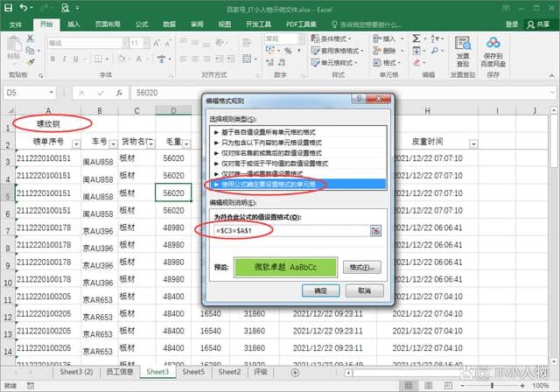Screen dimensions: 560x392
Task: Click the range selector icon beside formula field
Action: (x=375, y=229)
